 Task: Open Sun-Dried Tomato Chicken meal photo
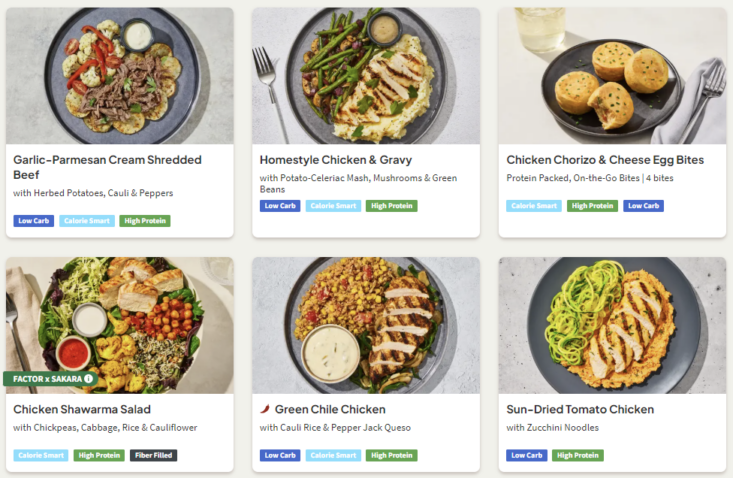pos(612,324)
